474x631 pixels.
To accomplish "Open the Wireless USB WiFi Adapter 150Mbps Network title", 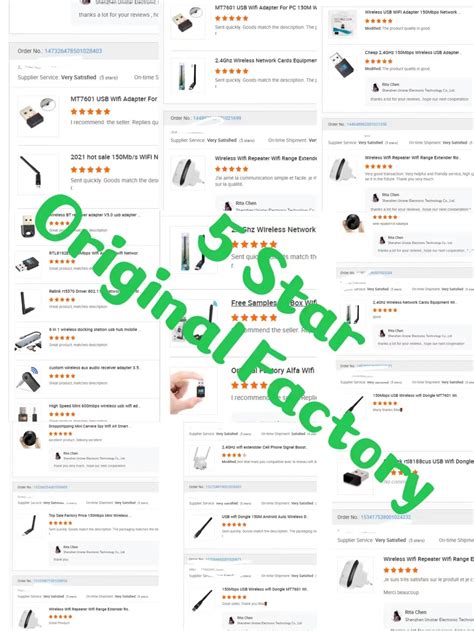I will 412,12.
